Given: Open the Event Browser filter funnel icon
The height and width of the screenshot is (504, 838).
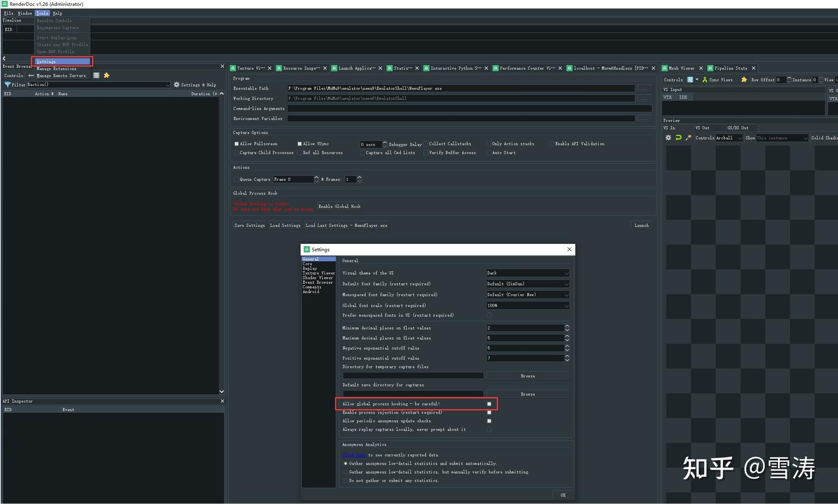Looking at the screenshot, I should pyautogui.click(x=6, y=84).
